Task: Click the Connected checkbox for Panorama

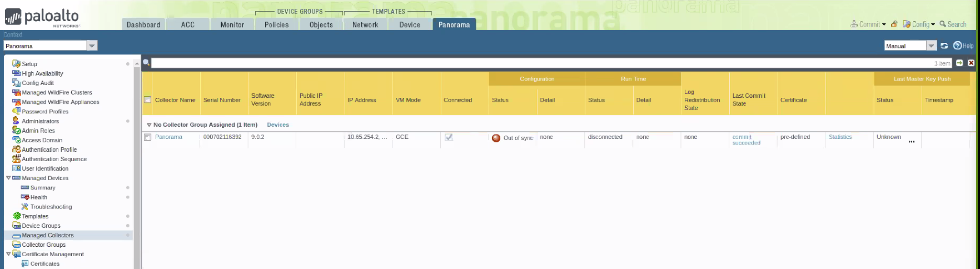Action: click(x=449, y=137)
